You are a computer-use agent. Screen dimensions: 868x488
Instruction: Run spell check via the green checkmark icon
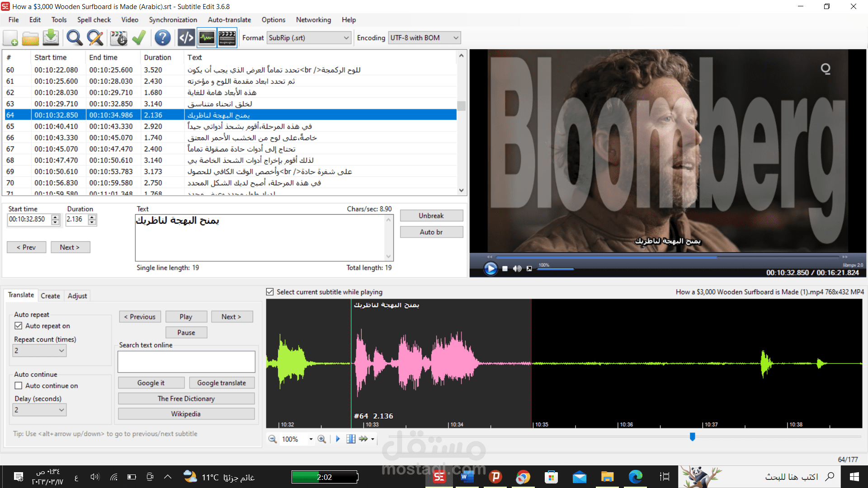[139, 38]
